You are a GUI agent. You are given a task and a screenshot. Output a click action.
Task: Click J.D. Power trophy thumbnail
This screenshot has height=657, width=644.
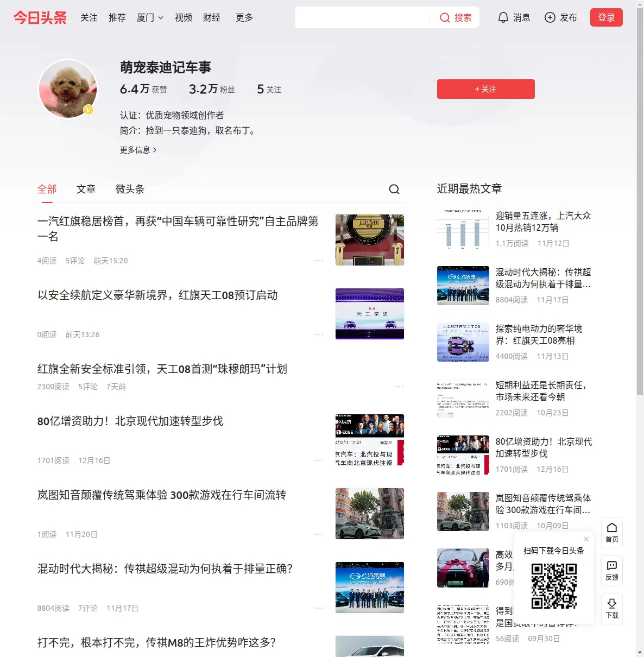(x=370, y=240)
